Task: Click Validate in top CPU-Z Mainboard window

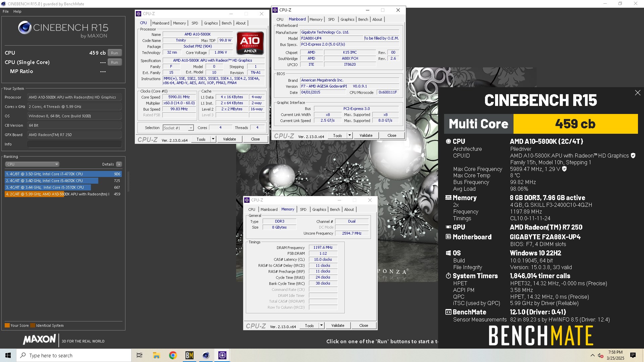Action: (366, 136)
